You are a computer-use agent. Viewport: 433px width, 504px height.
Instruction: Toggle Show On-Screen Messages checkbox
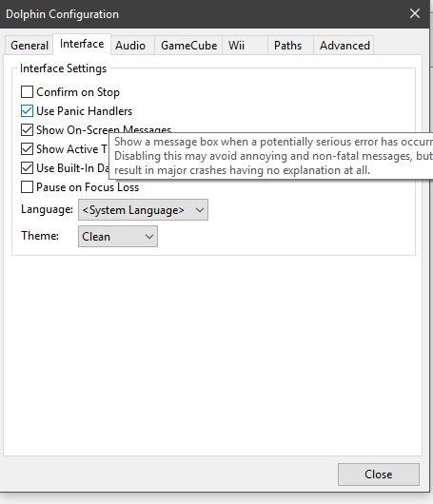point(27,130)
